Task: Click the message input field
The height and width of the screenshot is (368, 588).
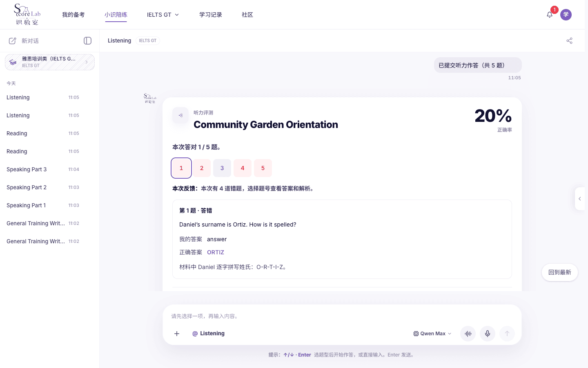Action: point(342,316)
